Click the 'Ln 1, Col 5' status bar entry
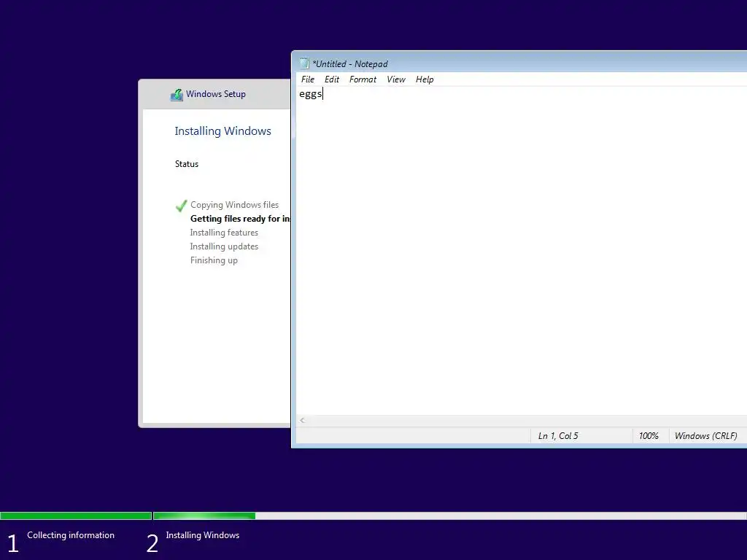 (558, 436)
